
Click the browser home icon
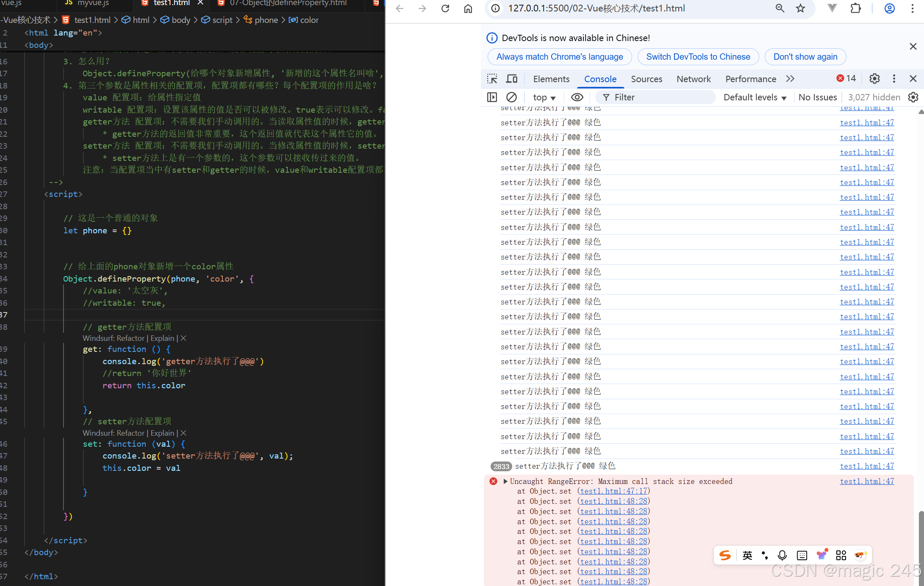coord(468,8)
